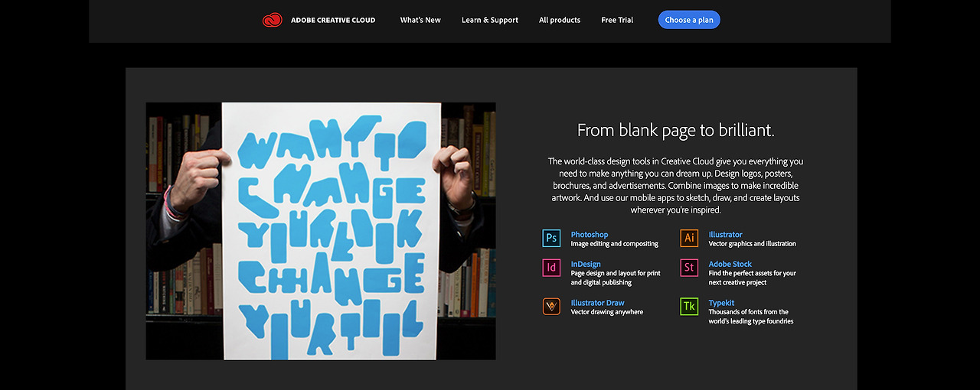The height and width of the screenshot is (390, 980).
Task: Open the All products menu item
Action: pyautogui.click(x=560, y=20)
